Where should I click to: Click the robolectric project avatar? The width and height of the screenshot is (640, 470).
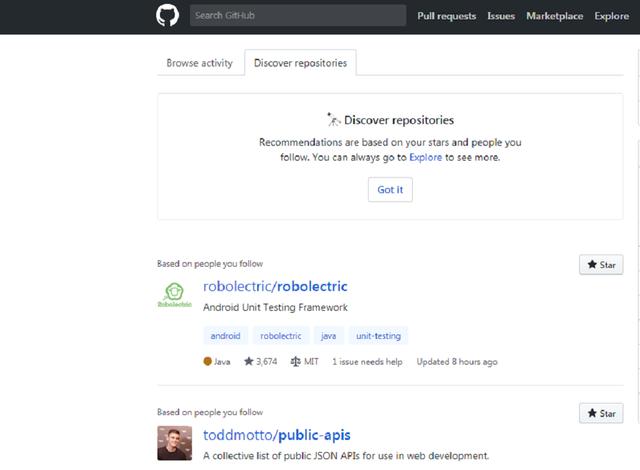(x=174, y=297)
